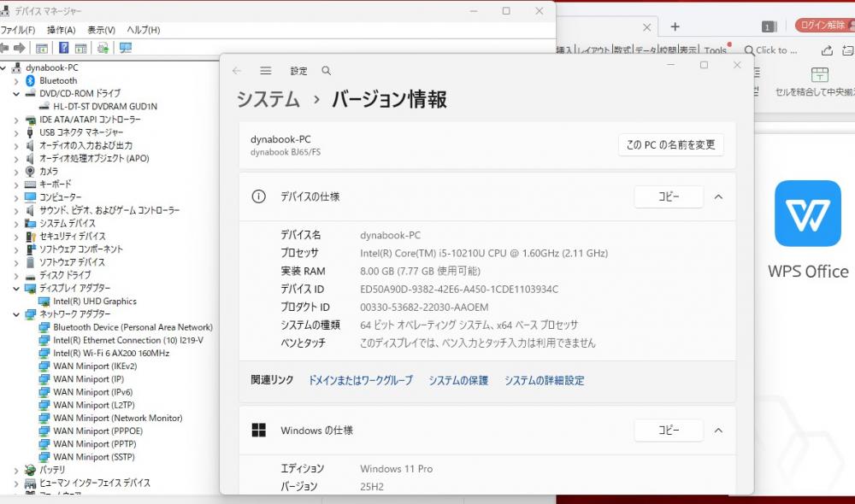Open the 操作(A) menu
855x504 pixels.
[61, 30]
